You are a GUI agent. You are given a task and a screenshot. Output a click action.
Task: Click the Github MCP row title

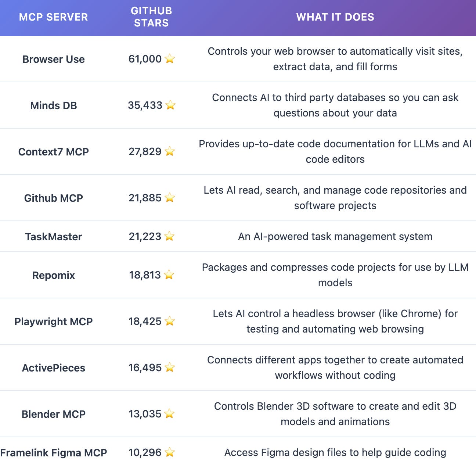[x=54, y=198]
